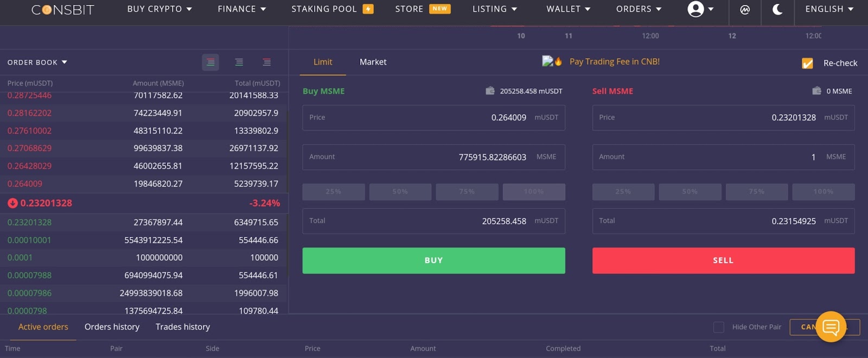Select ask price 0.264009 in order book

point(25,184)
